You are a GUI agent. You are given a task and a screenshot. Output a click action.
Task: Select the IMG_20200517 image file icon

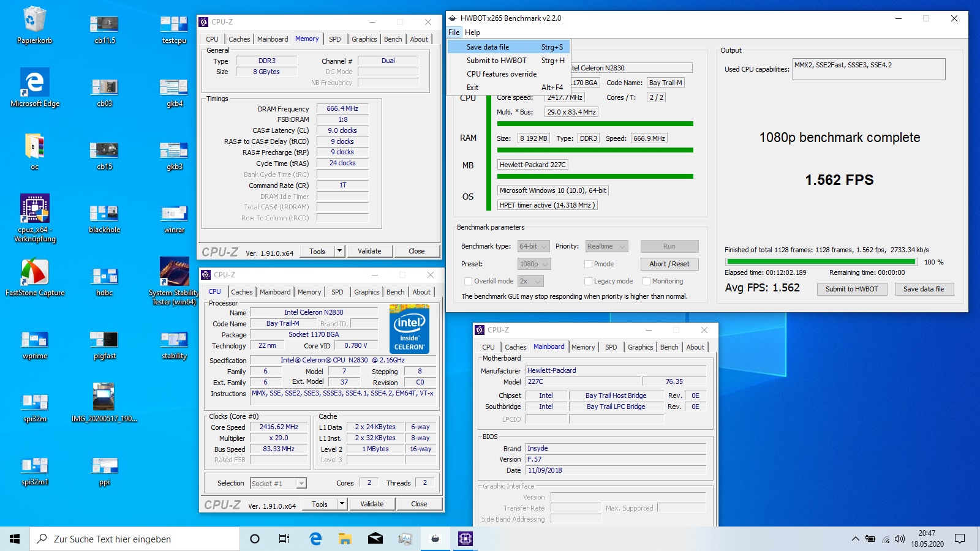104,402
